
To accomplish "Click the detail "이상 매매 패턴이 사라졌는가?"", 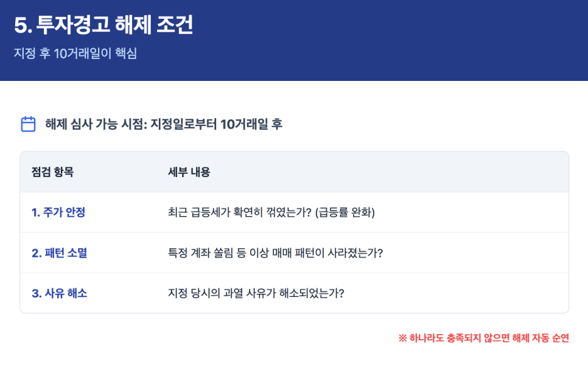I will pos(323,253).
